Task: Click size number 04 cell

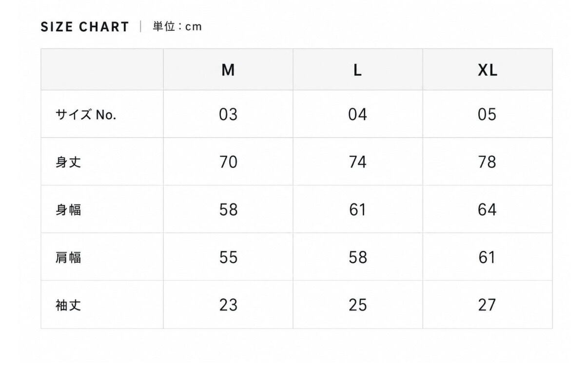Action: pos(357,114)
